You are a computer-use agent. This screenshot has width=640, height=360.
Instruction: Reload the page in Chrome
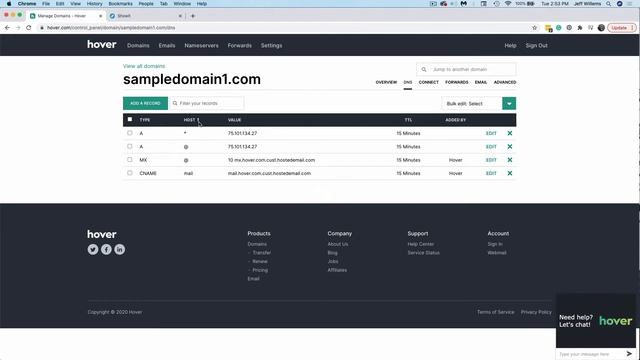pyautogui.click(x=29, y=28)
